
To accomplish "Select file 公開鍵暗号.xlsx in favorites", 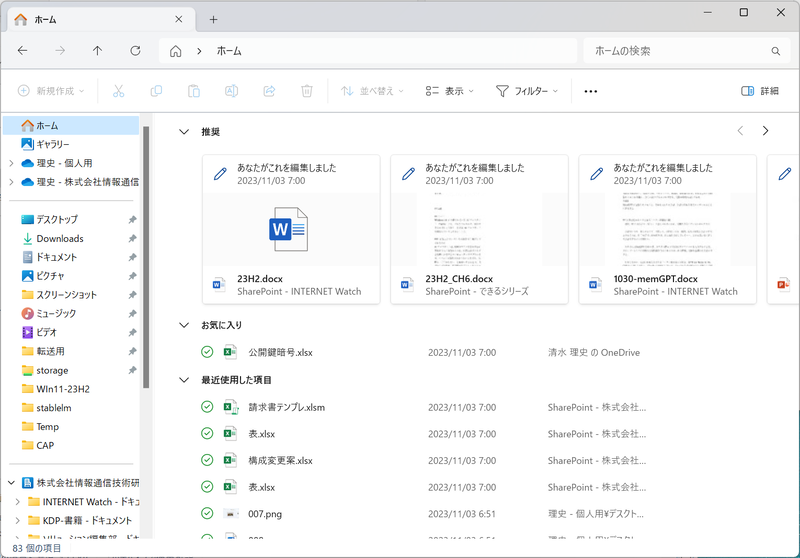I will click(280, 352).
